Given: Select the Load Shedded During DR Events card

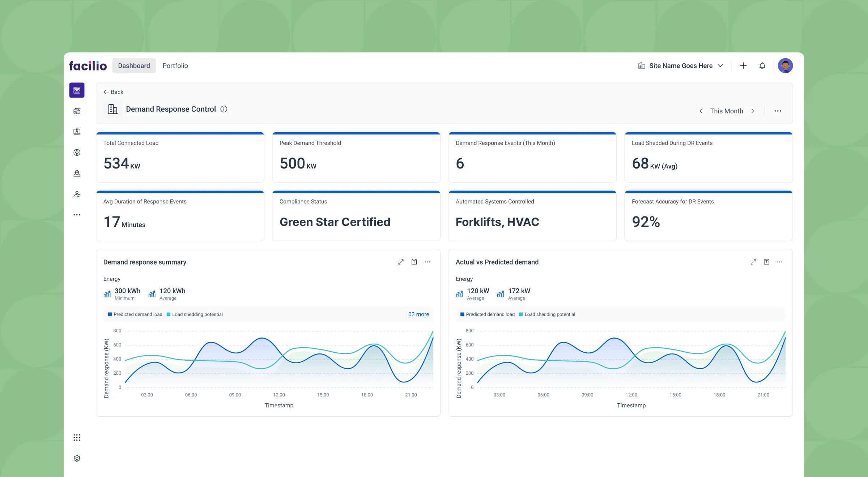Looking at the screenshot, I should coord(709,158).
